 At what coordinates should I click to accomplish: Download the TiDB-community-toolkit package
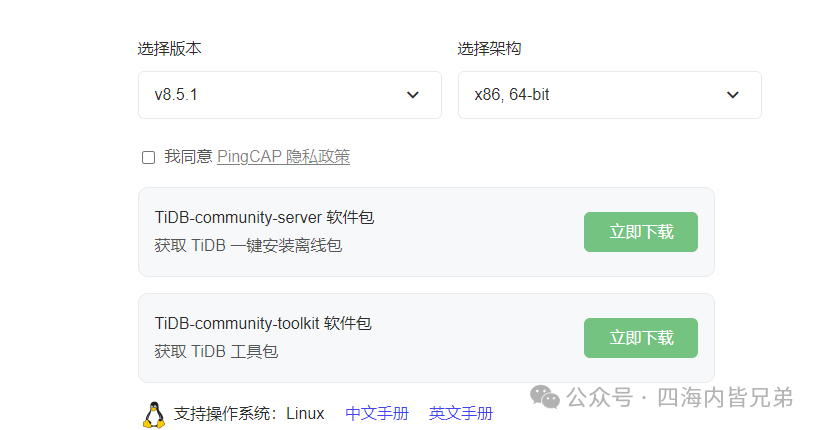[641, 338]
